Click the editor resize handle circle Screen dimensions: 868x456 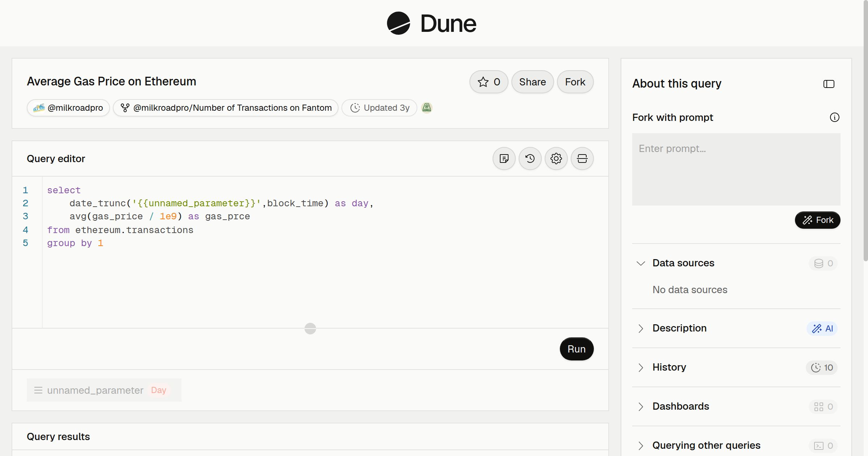(x=310, y=329)
